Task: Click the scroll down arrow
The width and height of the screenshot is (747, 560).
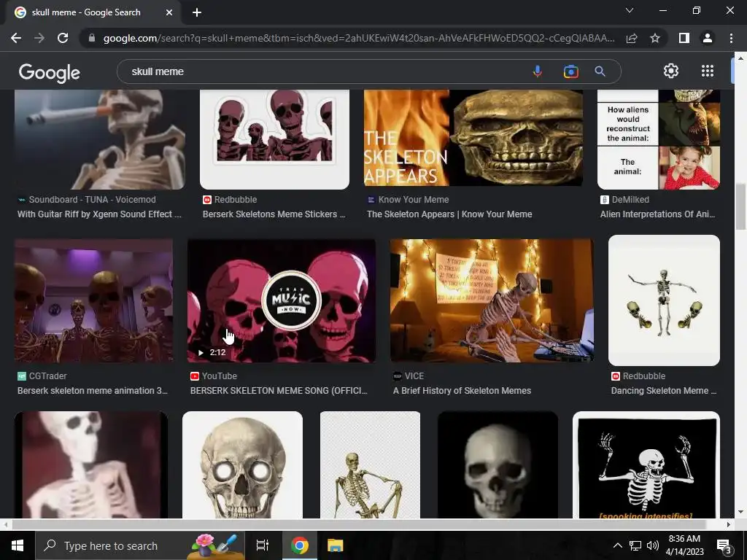Action: point(740,513)
